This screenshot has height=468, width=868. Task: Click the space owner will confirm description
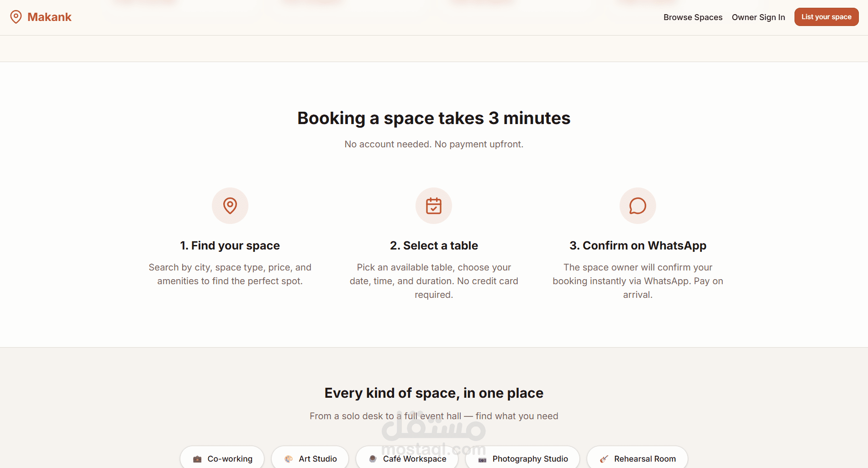(x=638, y=281)
